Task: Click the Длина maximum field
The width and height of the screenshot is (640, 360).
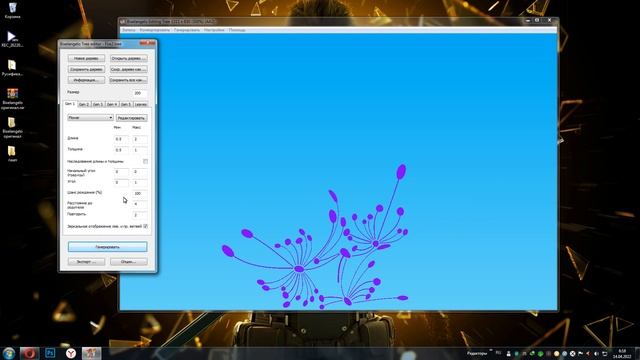Action: click(x=140, y=139)
